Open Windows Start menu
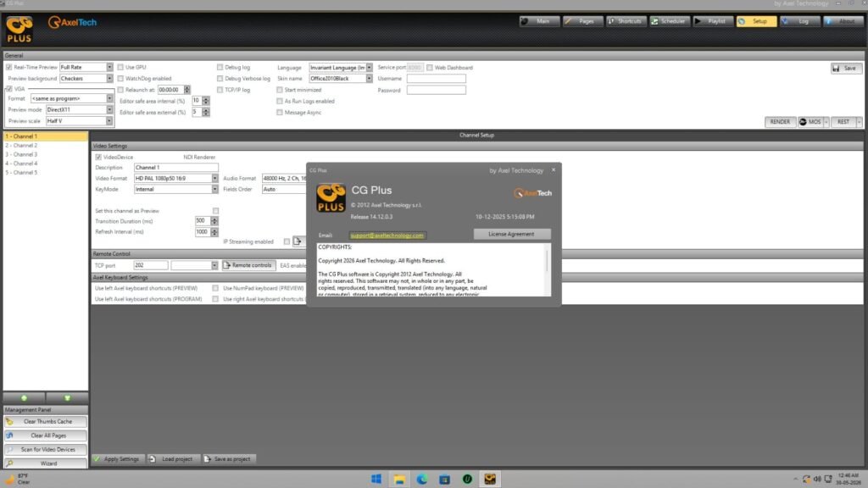 pyautogui.click(x=376, y=480)
